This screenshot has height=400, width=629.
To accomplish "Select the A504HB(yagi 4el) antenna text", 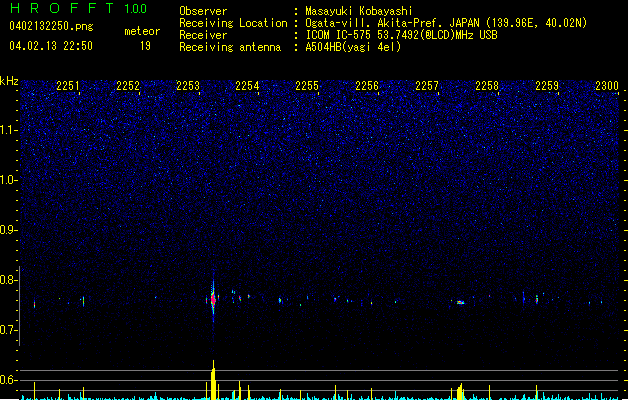I will click(353, 47).
